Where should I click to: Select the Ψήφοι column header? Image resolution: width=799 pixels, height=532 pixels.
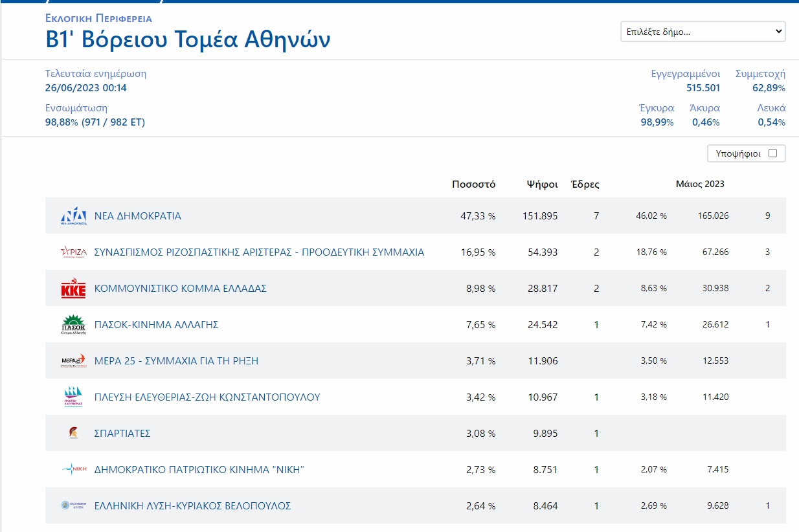pyautogui.click(x=543, y=184)
